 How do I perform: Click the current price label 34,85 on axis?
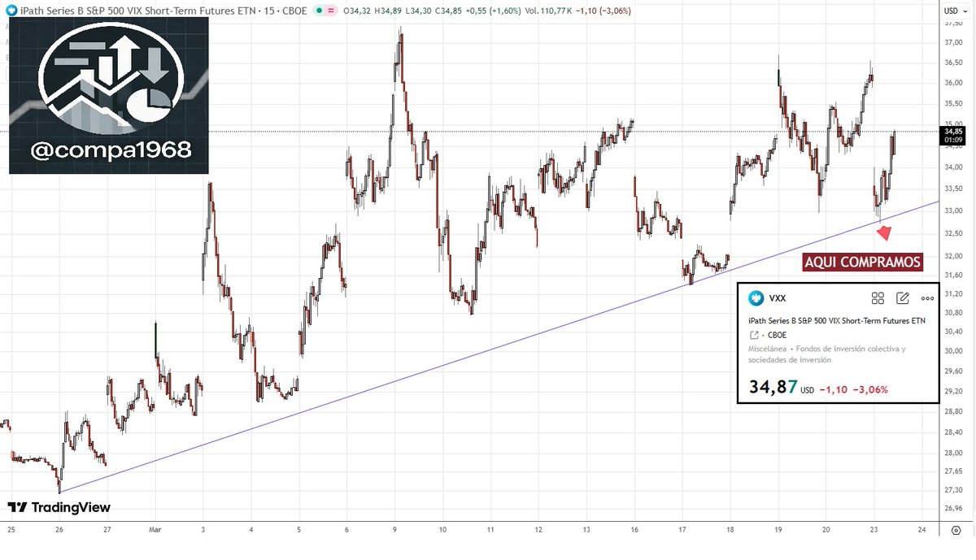[x=953, y=130]
